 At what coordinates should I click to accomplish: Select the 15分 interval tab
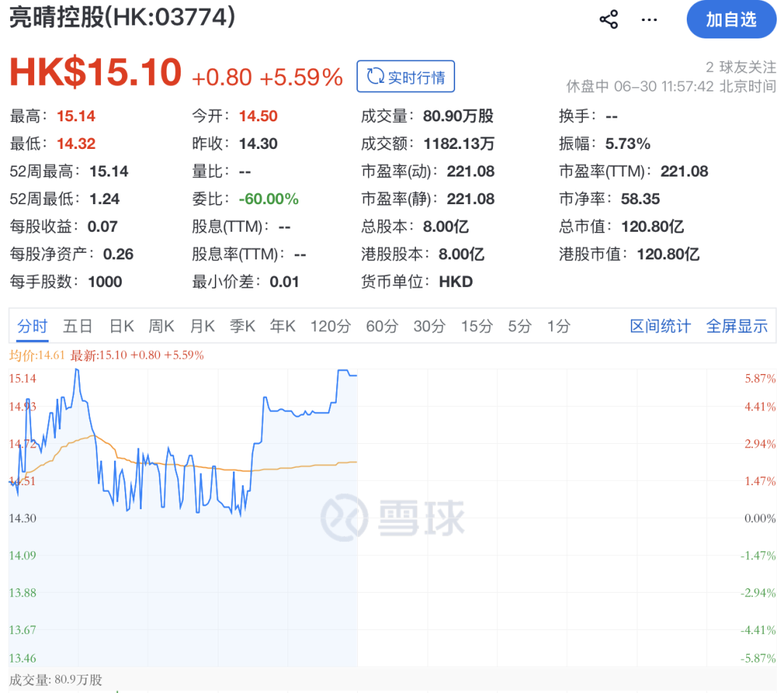click(x=476, y=326)
